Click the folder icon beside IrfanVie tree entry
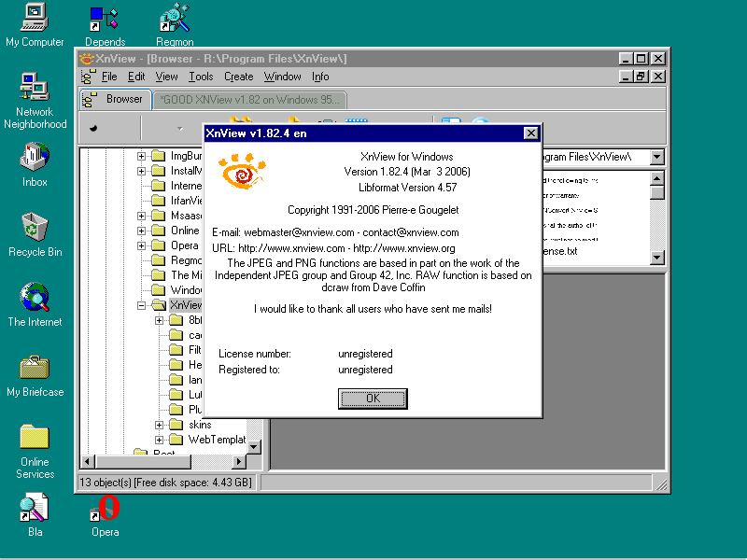Image resolution: width=747 pixels, height=560 pixels. coord(158,201)
